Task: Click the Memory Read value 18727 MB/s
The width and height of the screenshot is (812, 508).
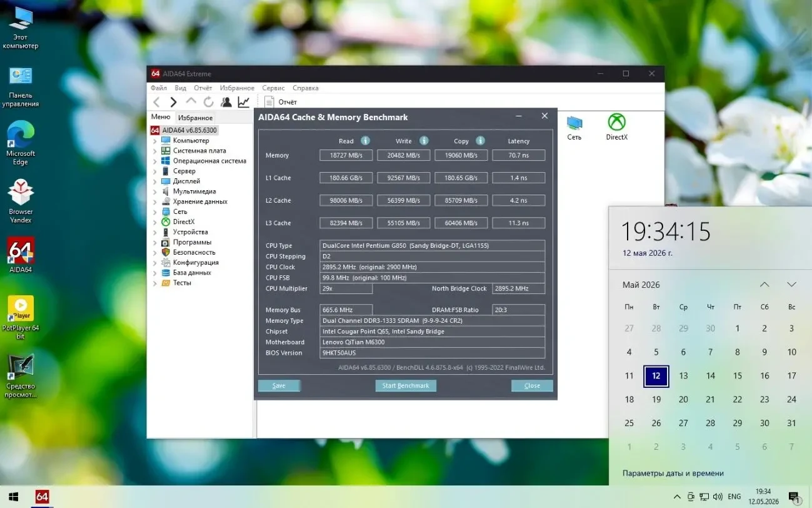Action: point(346,155)
